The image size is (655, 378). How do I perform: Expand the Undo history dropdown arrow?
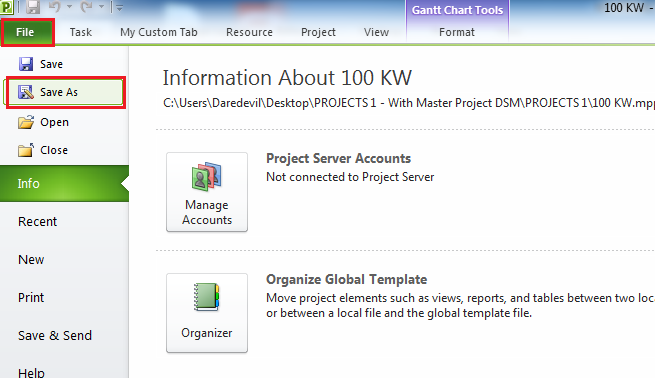tap(69, 7)
